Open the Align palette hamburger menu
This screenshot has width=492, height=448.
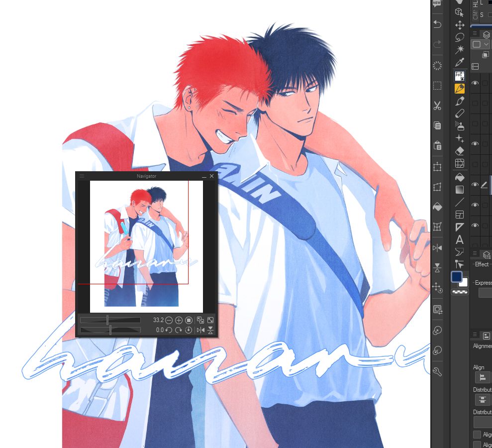click(475, 335)
